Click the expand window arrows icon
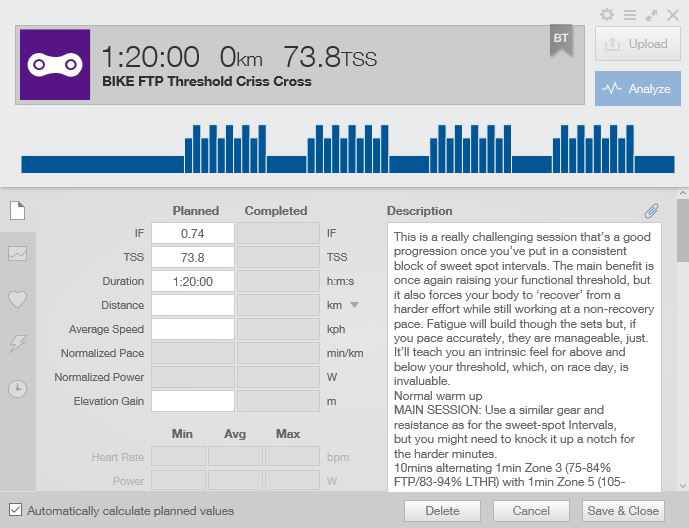This screenshot has height=528, width=689. point(651,15)
